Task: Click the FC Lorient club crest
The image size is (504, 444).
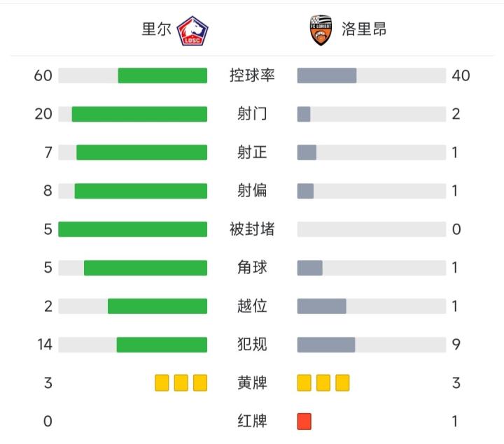Action: coord(321,31)
